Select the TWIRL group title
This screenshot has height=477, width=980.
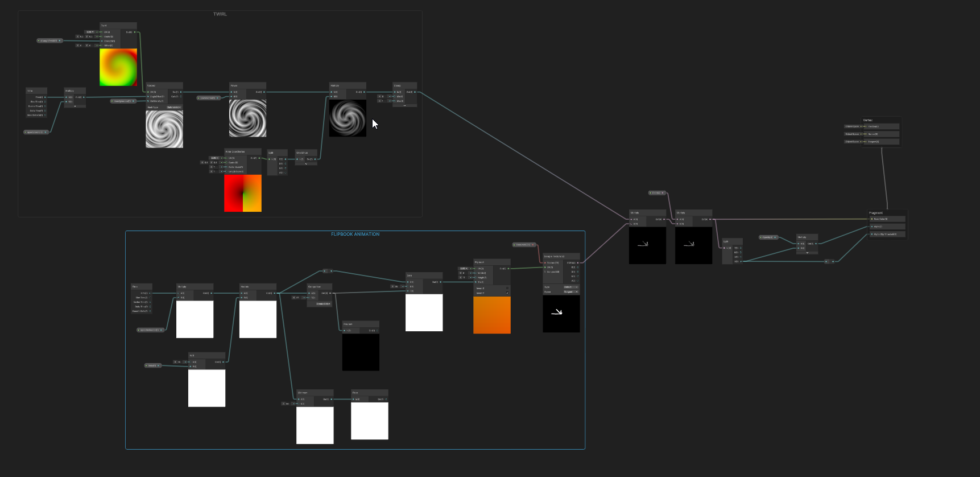coord(220,14)
